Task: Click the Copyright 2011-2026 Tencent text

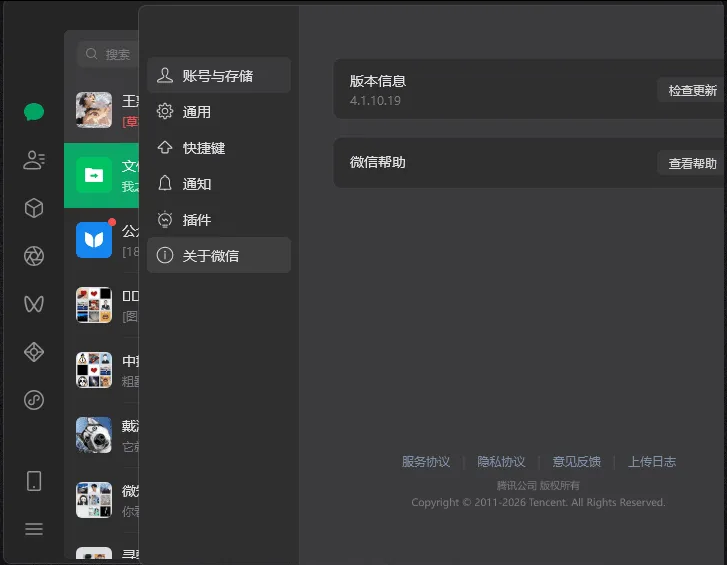Action: tap(538, 502)
